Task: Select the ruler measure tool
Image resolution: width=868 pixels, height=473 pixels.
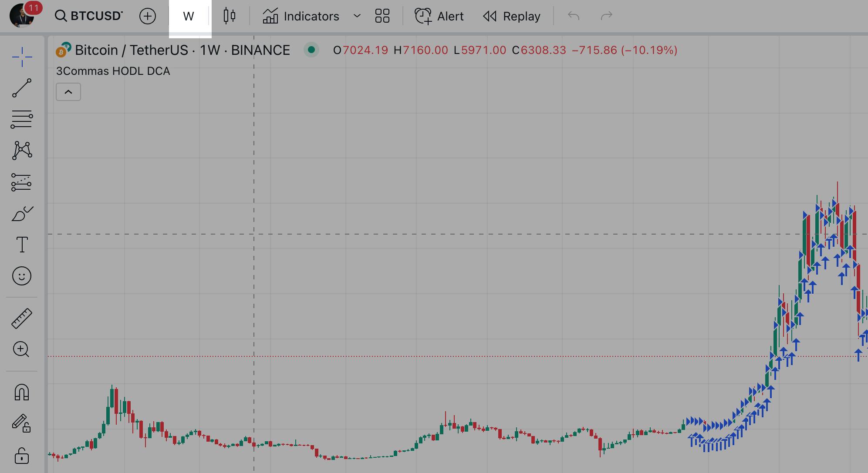Action: [22, 318]
